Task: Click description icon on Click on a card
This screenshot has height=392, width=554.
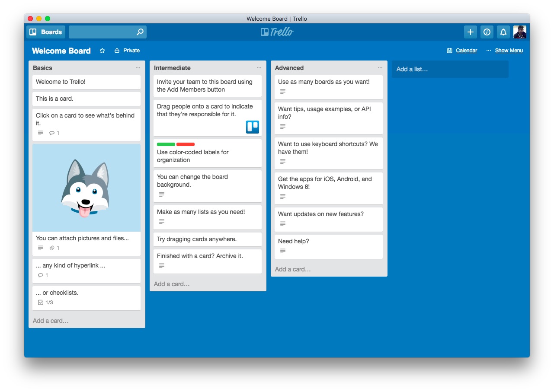Action: click(x=41, y=133)
